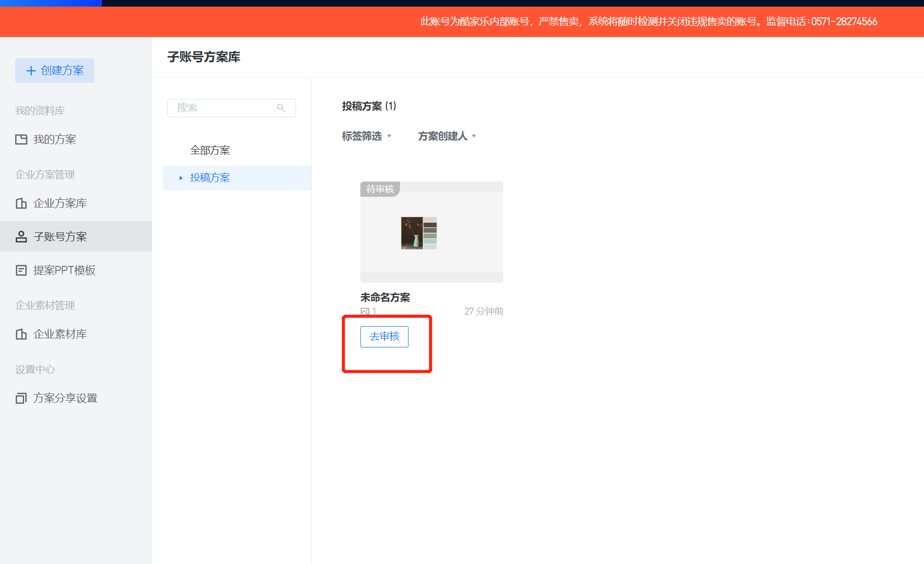Click the 未命名方案 title link
This screenshot has height=564, width=924.
coord(385,297)
